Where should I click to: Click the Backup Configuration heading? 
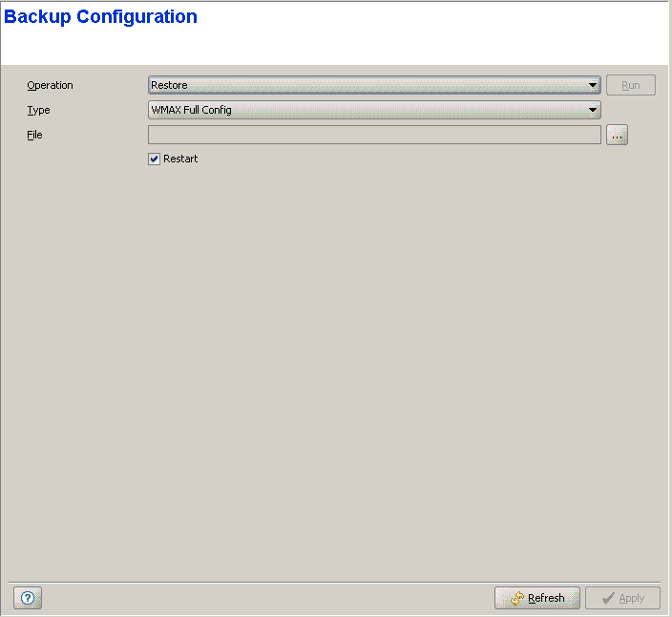coord(101,17)
